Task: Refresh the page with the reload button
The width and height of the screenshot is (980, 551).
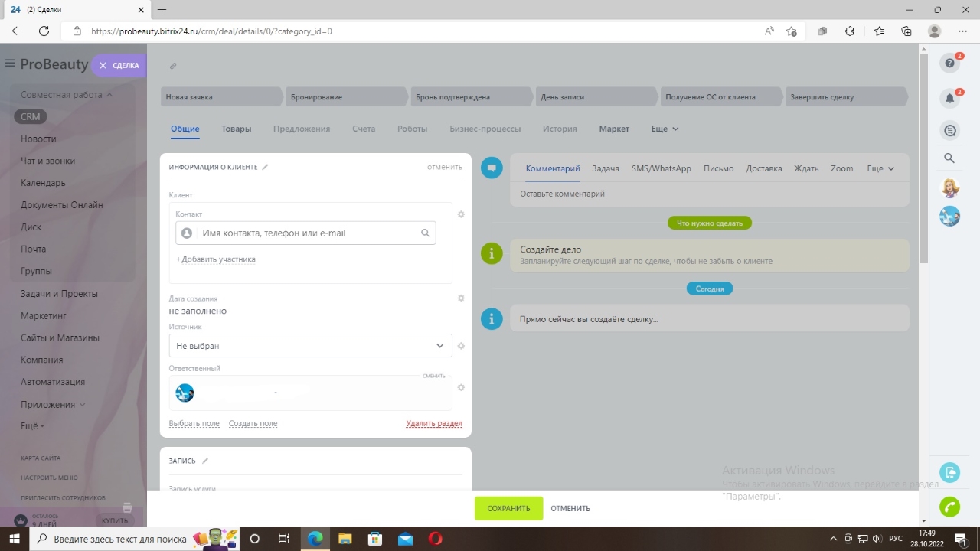Action: [x=44, y=31]
